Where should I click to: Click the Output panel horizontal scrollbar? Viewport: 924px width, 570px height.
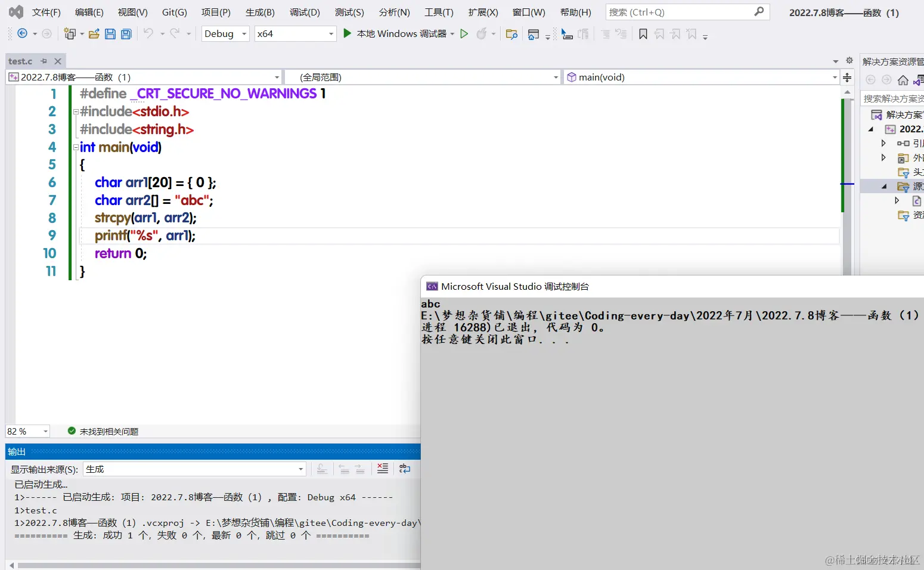tap(219, 565)
